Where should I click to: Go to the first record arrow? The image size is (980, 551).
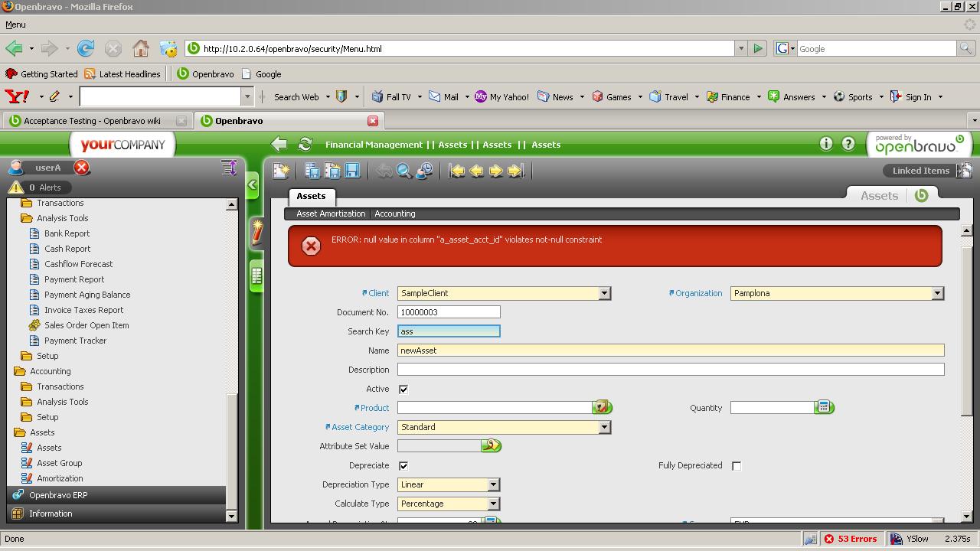(456, 171)
